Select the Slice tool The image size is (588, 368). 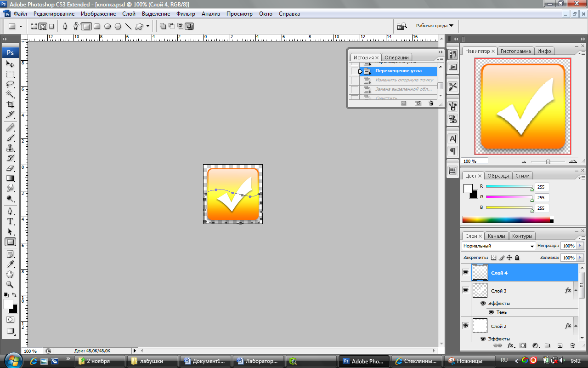tap(10, 115)
